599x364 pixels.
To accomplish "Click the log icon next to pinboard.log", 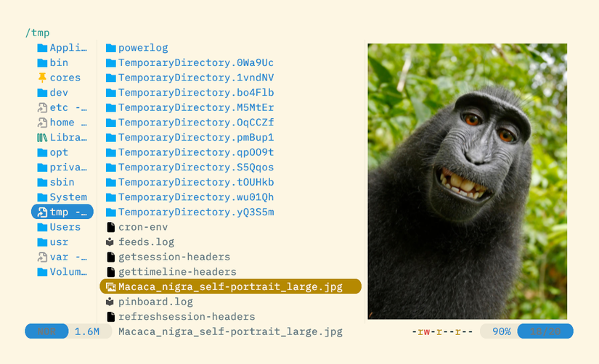I will pos(110,302).
